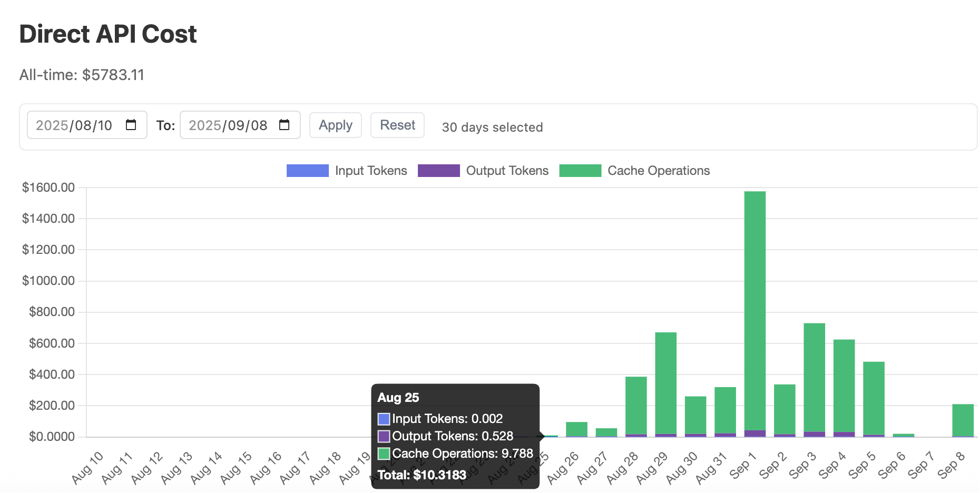Select the Sep 3 cost bar

tap(815, 380)
